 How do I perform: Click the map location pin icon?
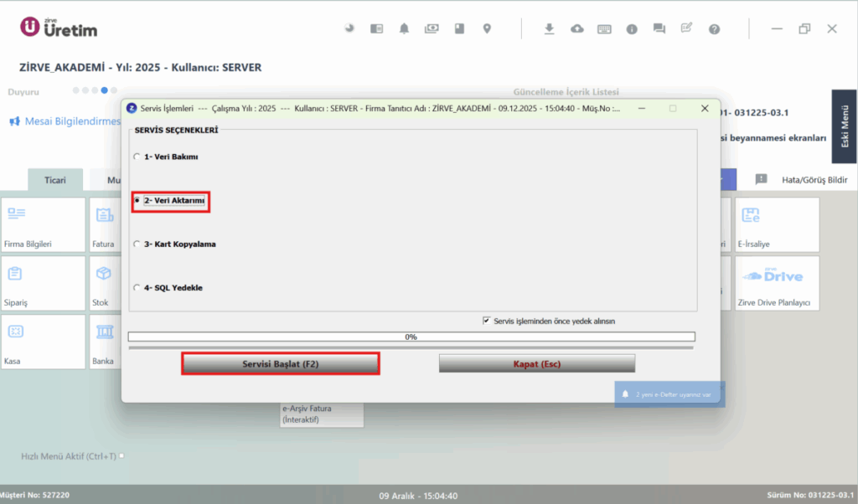point(487,28)
